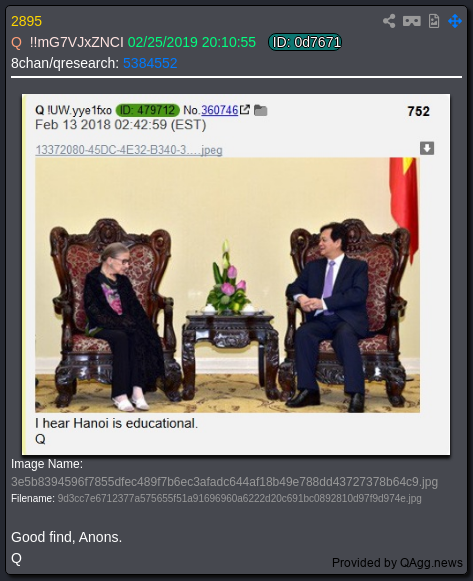473x581 pixels.
Task: Open the VR goggles view icon
Action: coord(412,21)
